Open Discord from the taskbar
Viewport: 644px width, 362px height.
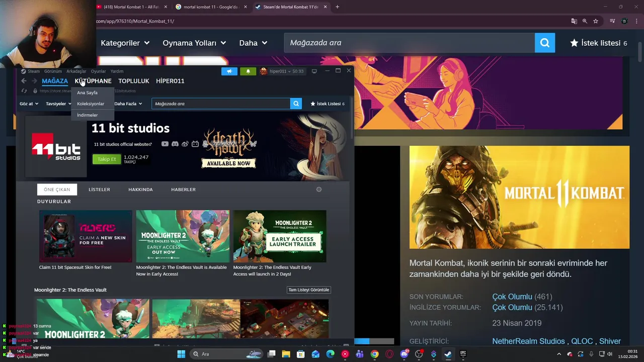point(404,354)
